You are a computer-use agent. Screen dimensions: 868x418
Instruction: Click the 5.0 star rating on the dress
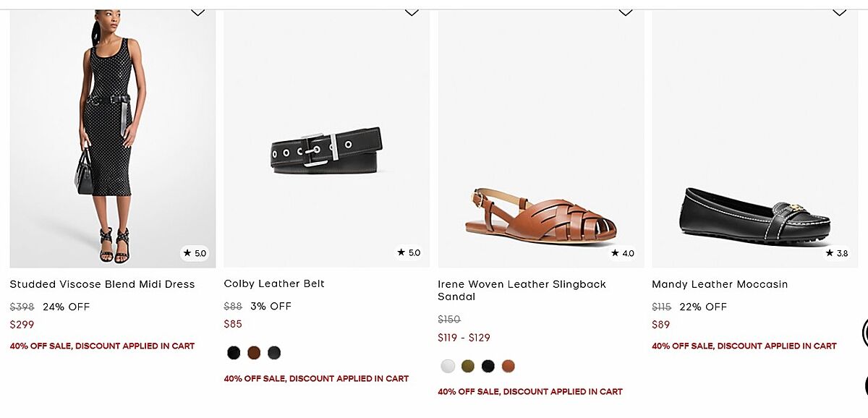(x=195, y=253)
